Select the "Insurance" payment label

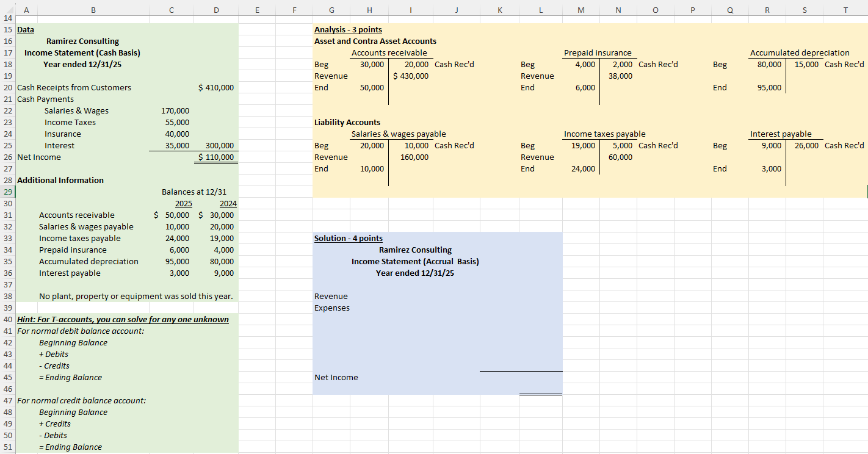pos(62,134)
